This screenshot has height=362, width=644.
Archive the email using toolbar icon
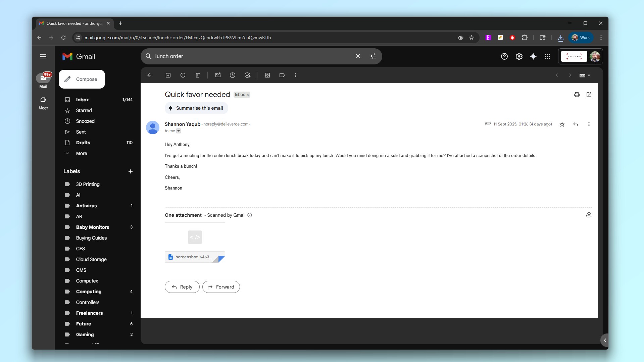168,75
